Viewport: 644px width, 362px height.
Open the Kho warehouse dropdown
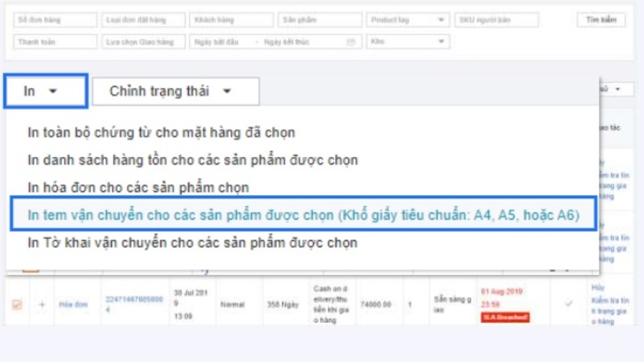tap(408, 42)
